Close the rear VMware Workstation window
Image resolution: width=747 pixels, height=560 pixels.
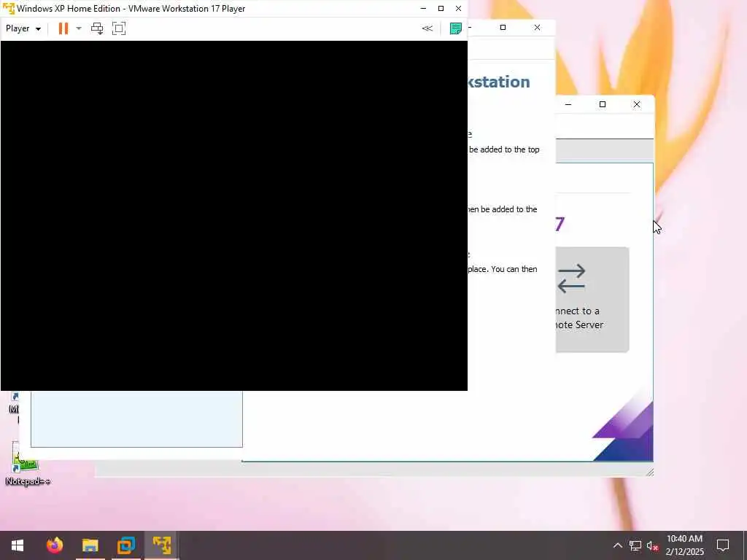(x=636, y=104)
